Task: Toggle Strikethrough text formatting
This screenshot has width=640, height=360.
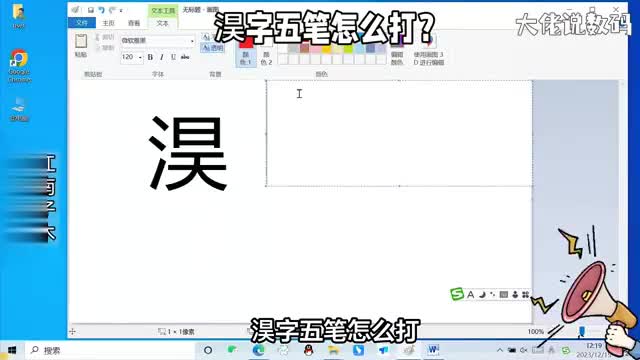Action: point(185,57)
